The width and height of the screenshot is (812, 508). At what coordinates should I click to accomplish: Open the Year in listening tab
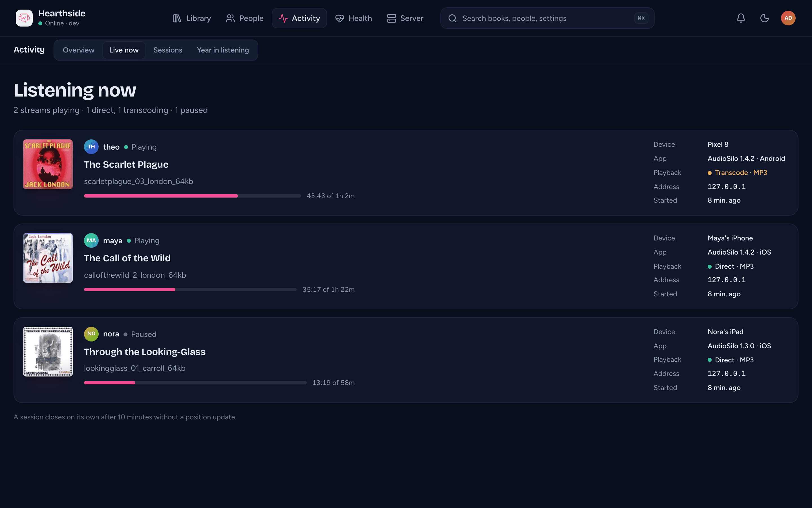click(x=223, y=50)
